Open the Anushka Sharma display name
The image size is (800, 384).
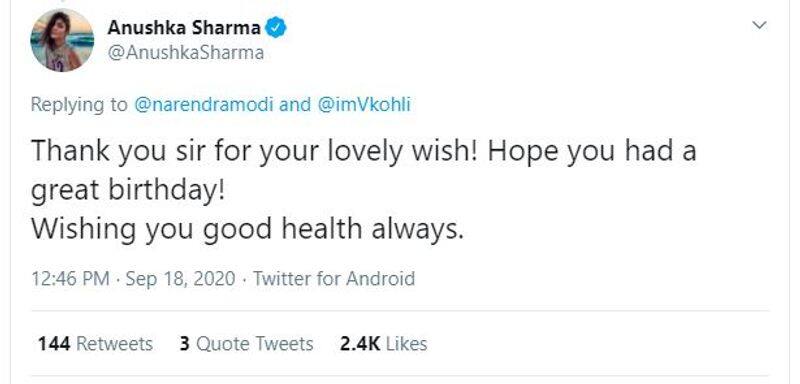(184, 28)
